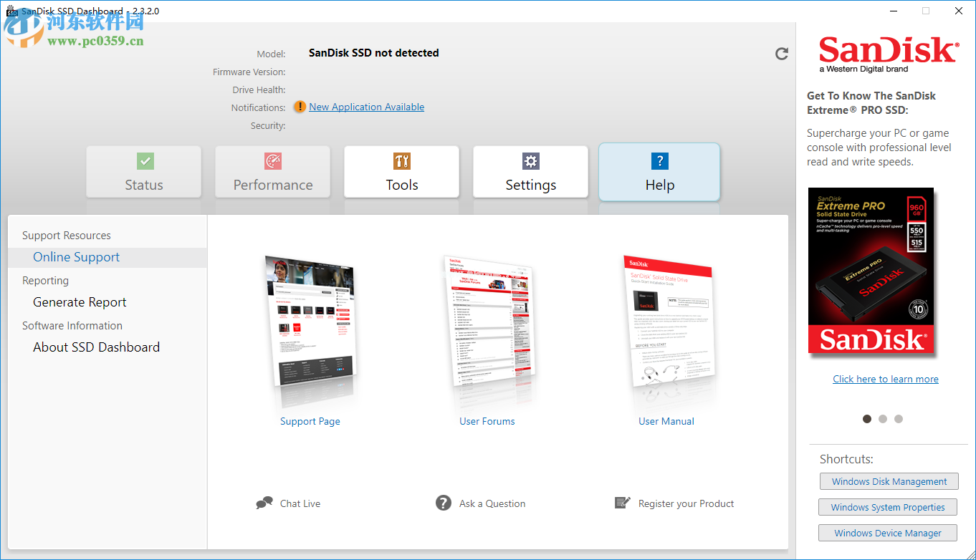Click the 'Reporting' section heading

pyautogui.click(x=46, y=281)
